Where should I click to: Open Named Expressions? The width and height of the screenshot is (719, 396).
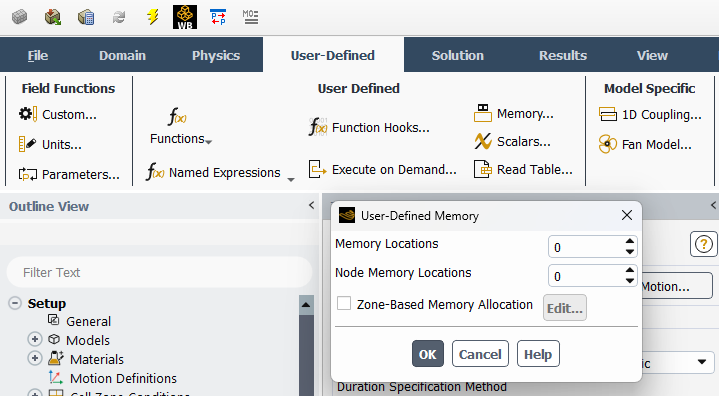click(x=213, y=172)
